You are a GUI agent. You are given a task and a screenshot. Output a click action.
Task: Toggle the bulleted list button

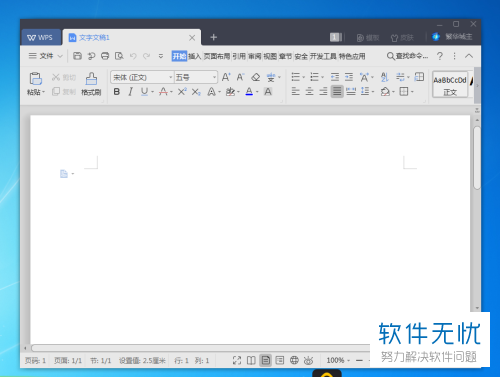[x=295, y=77]
